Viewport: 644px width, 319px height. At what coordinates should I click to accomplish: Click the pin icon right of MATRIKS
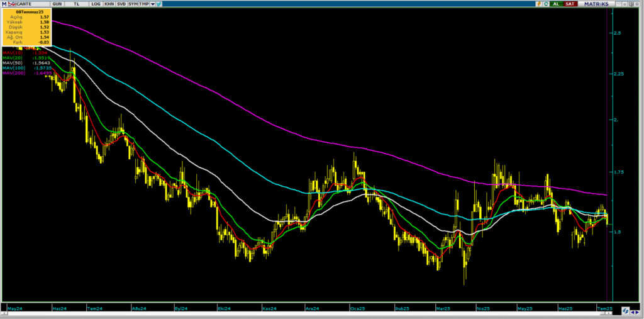click(x=625, y=4)
